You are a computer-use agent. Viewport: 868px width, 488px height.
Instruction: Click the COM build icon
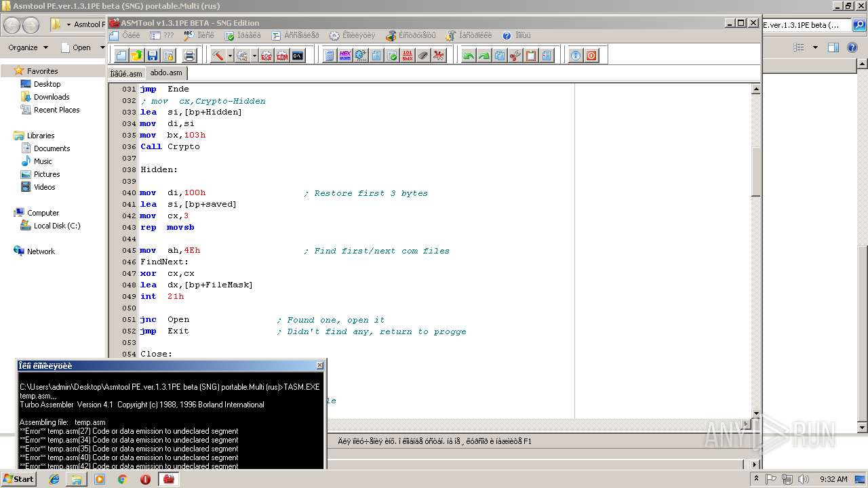(282, 56)
